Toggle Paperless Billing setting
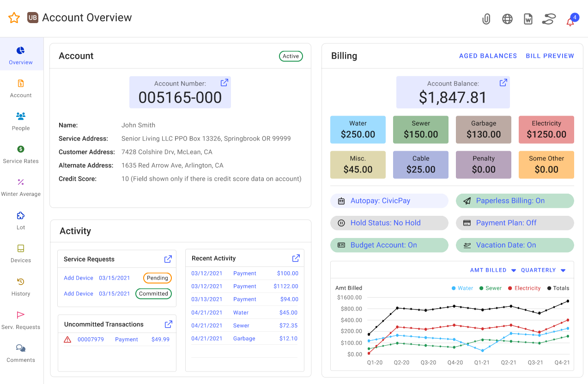This screenshot has height=384, width=588. [x=515, y=201]
